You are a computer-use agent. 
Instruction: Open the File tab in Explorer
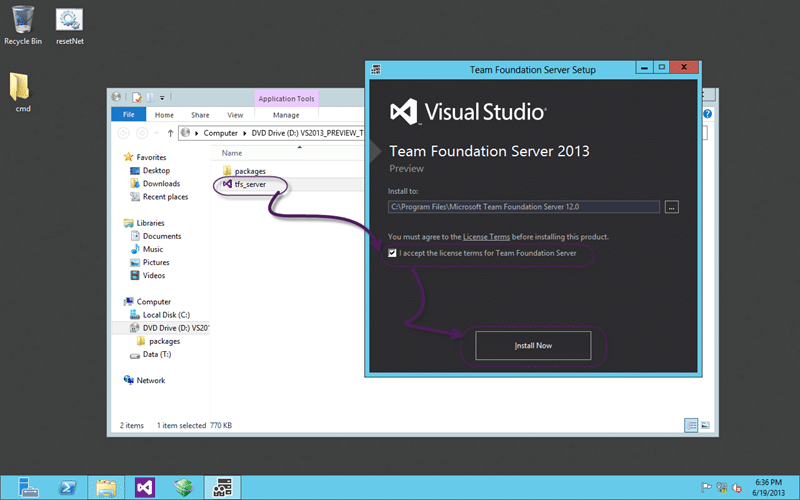pos(129,115)
